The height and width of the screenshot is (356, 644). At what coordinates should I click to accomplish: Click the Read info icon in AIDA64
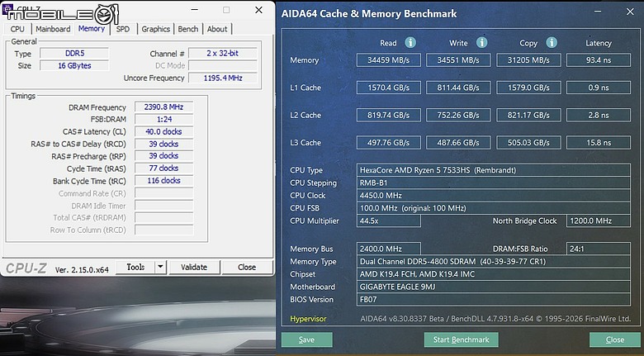410,42
